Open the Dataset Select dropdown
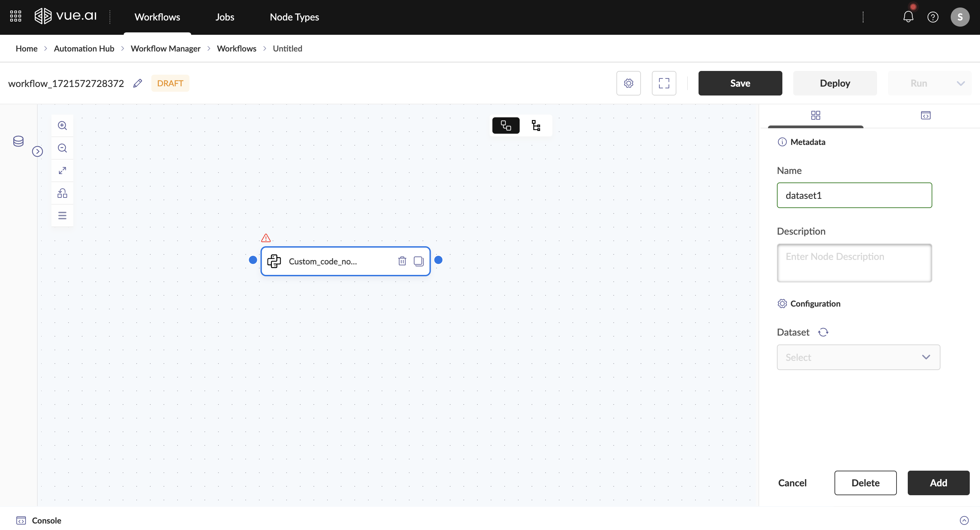 point(858,357)
